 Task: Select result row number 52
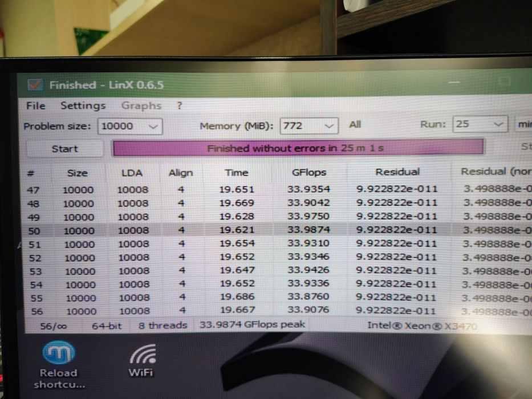click(278, 257)
